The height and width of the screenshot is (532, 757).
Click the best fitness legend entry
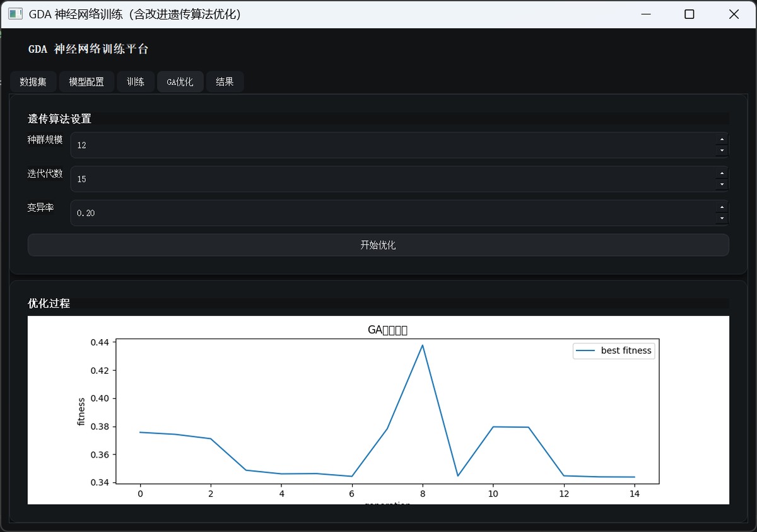[x=613, y=351]
